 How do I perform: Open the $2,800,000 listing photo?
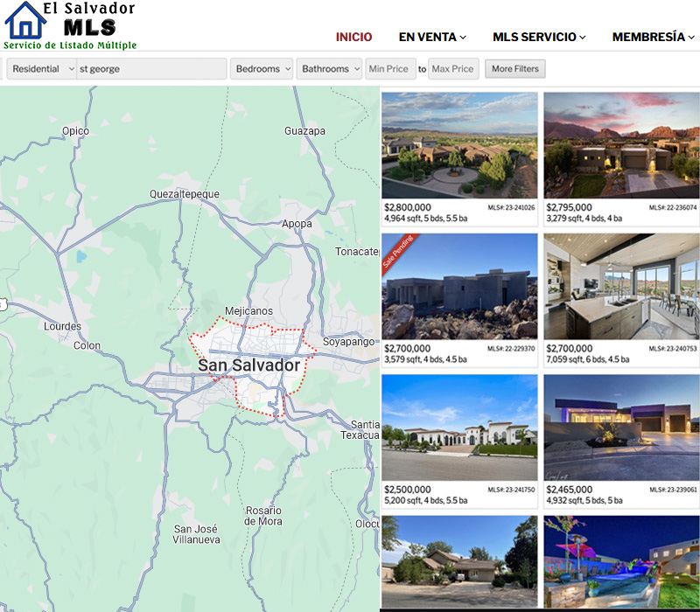click(459, 145)
